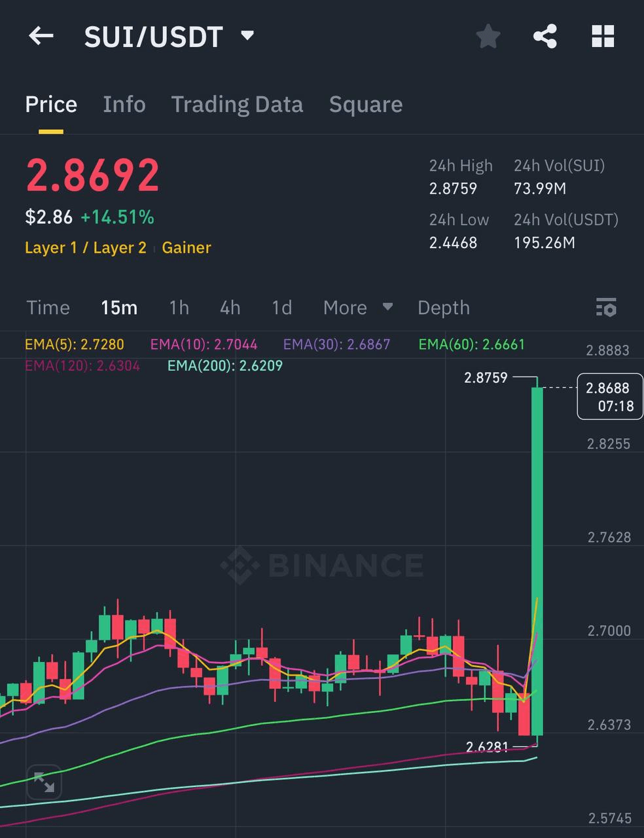Switch to the Price tab
The height and width of the screenshot is (838, 644).
[51, 104]
